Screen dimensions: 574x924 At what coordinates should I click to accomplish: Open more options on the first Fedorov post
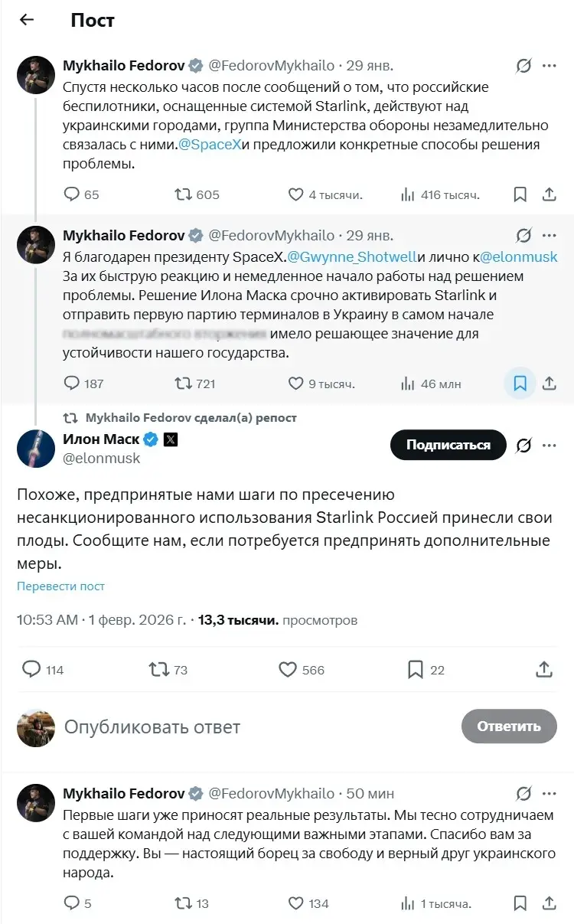549,65
